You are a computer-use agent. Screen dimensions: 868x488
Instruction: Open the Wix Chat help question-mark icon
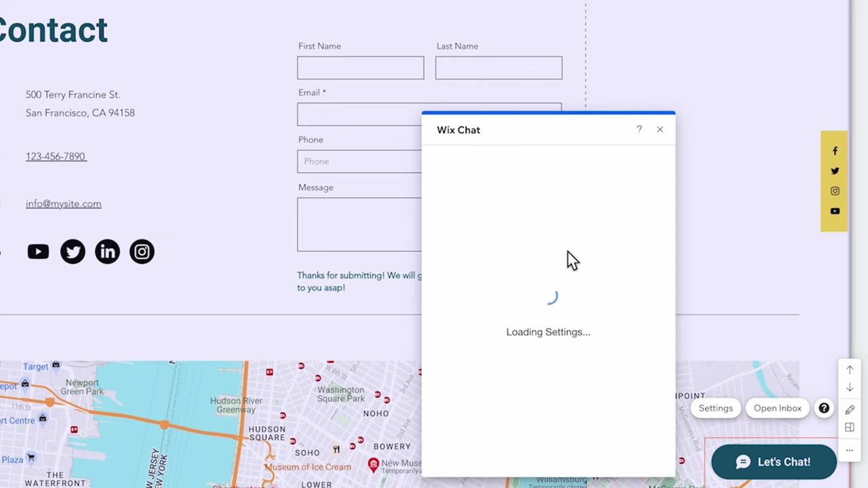pos(639,129)
